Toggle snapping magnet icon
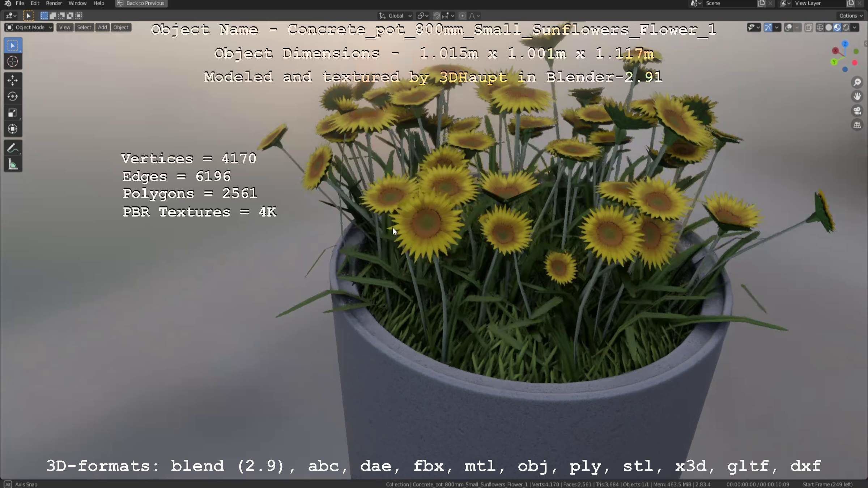The width and height of the screenshot is (868, 488). coord(437,16)
